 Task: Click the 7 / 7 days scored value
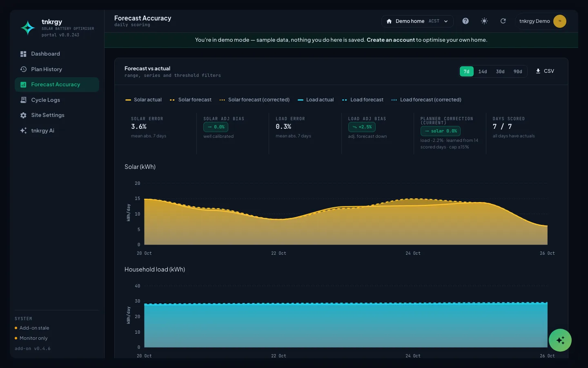tap(502, 127)
